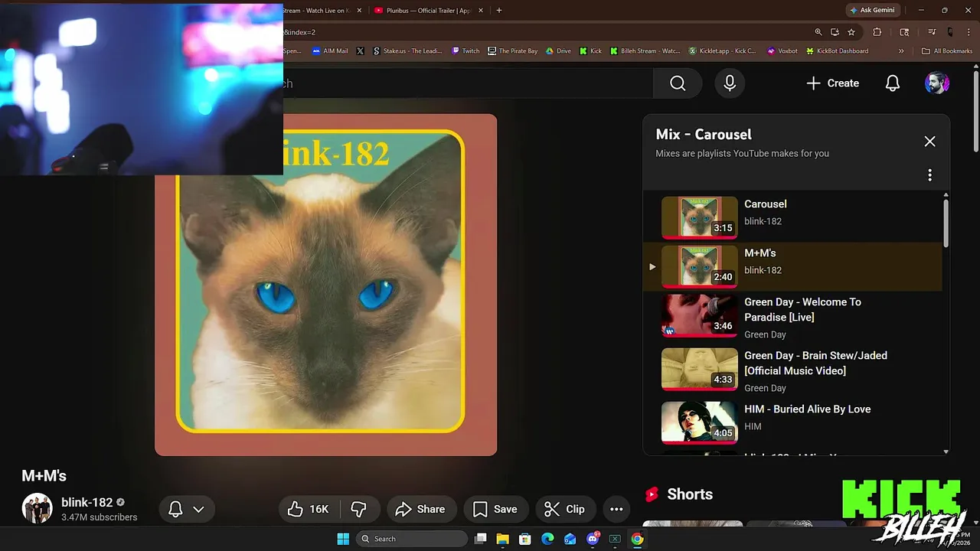This screenshot has height=551, width=980.
Task: Open Stake.us bookmark
Action: (407, 51)
